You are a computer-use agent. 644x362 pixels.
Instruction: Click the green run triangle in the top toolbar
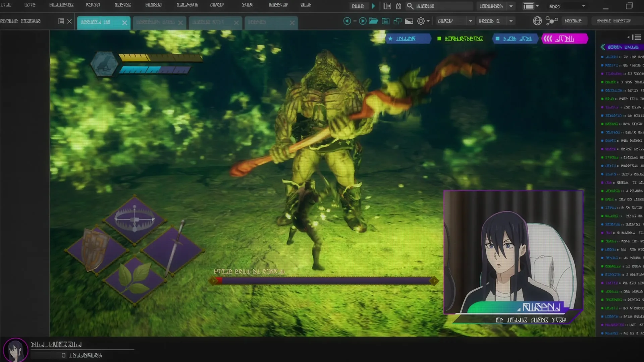[373, 6]
